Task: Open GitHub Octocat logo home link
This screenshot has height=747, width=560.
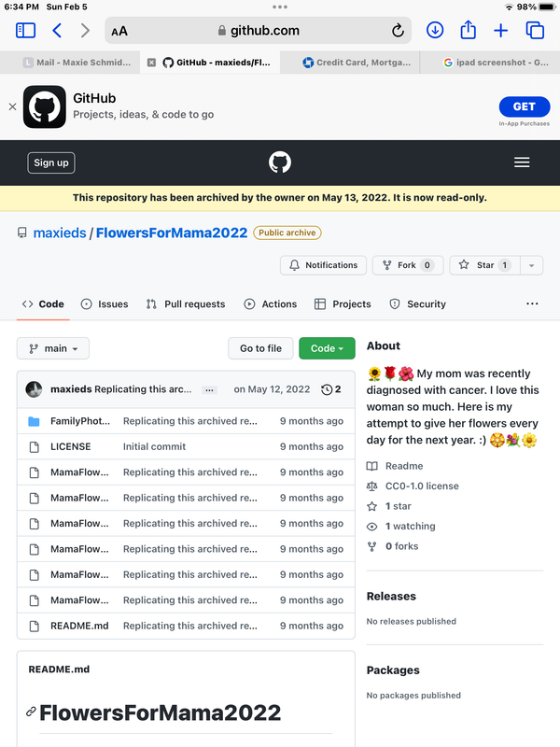Action: click(279, 162)
